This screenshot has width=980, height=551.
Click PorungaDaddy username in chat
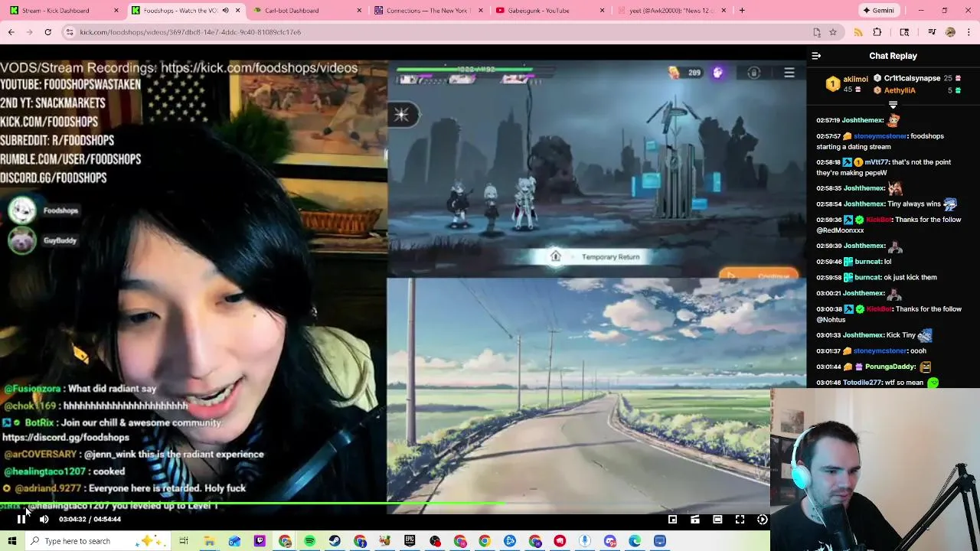click(888, 367)
